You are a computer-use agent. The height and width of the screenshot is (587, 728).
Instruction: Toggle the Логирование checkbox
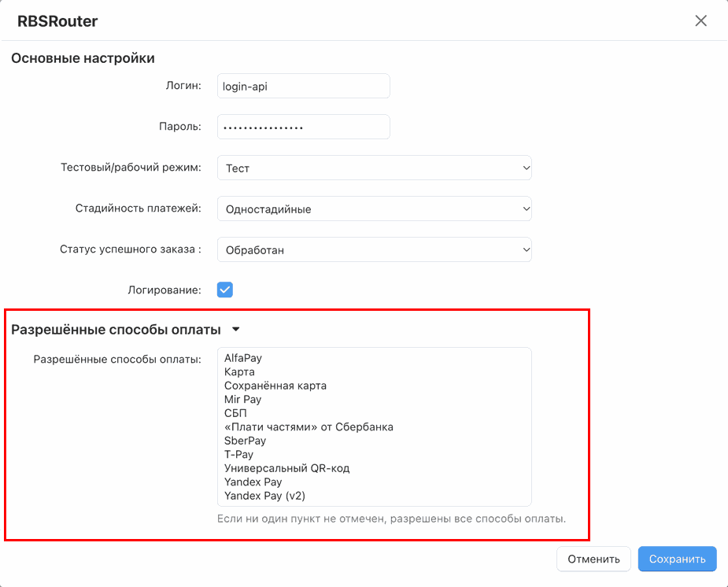[225, 290]
